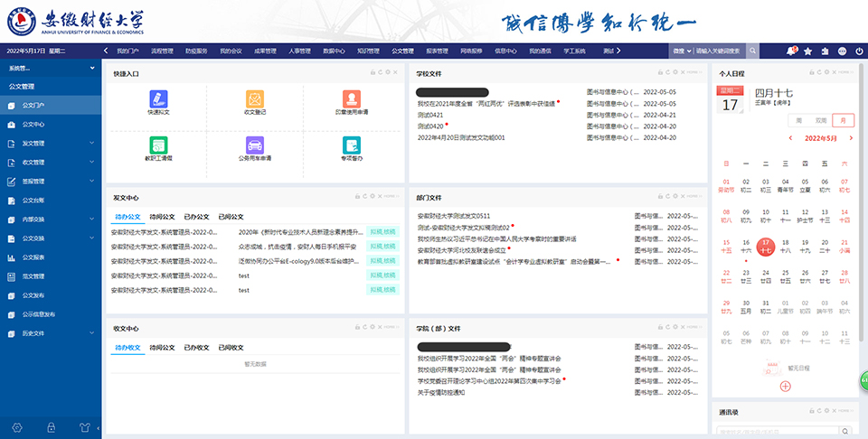Open 2022年4月20日测试发文功能001 document
868x439 pixels.
461,137
